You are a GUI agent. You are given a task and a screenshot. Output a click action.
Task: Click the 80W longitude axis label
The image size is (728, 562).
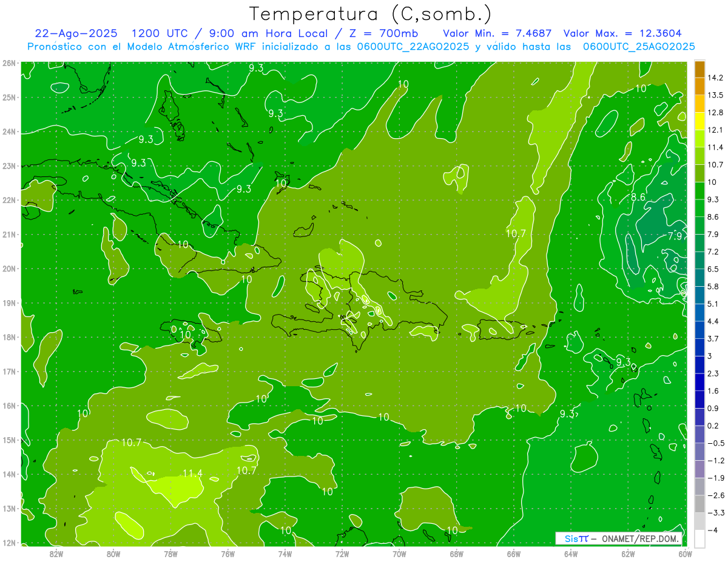coord(113,554)
